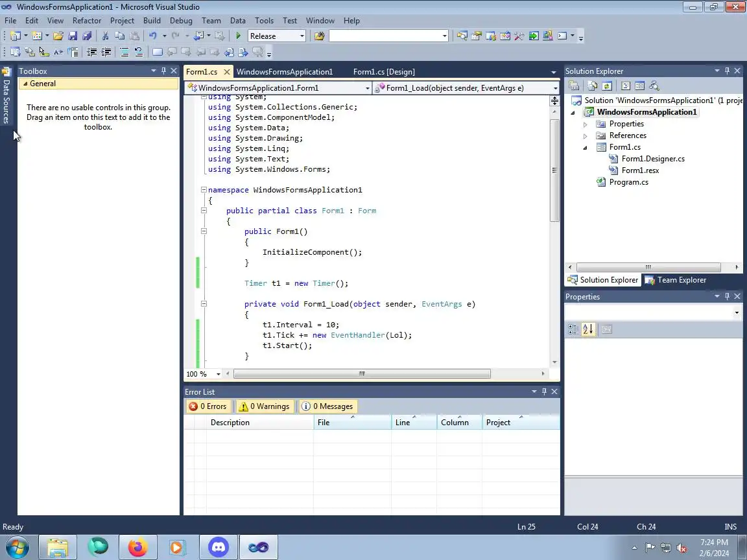
Task: Collapse the namespace WindowsFormsApplication1 code block
Action: [x=204, y=189]
